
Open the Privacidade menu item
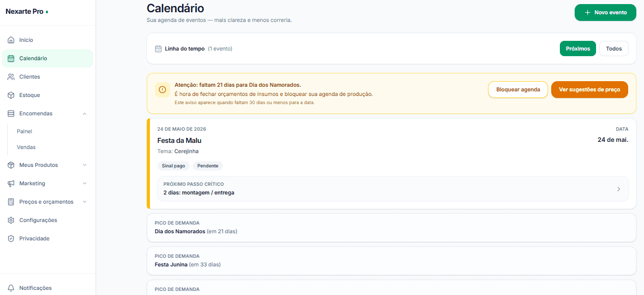pyautogui.click(x=48, y=238)
